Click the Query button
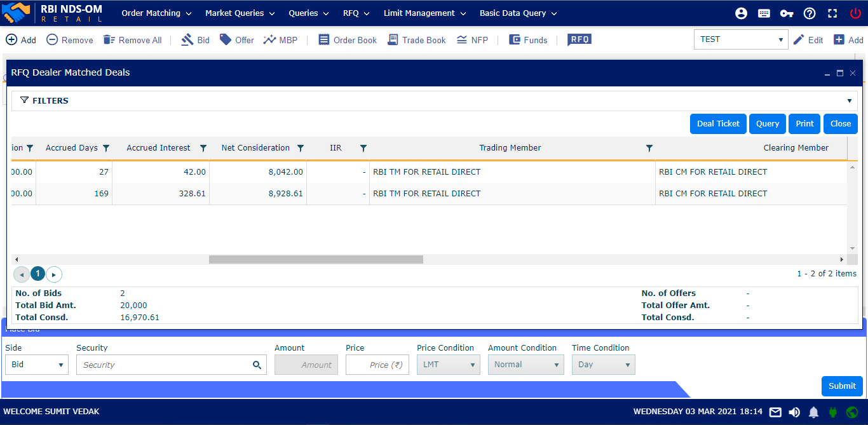868x425 pixels. (768, 124)
